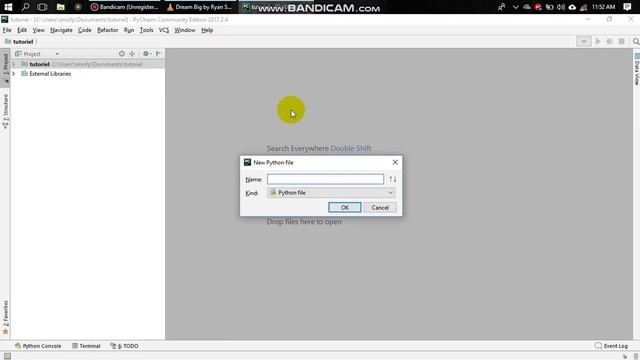Open File Explorer from the taskbar

[x=60, y=7]
